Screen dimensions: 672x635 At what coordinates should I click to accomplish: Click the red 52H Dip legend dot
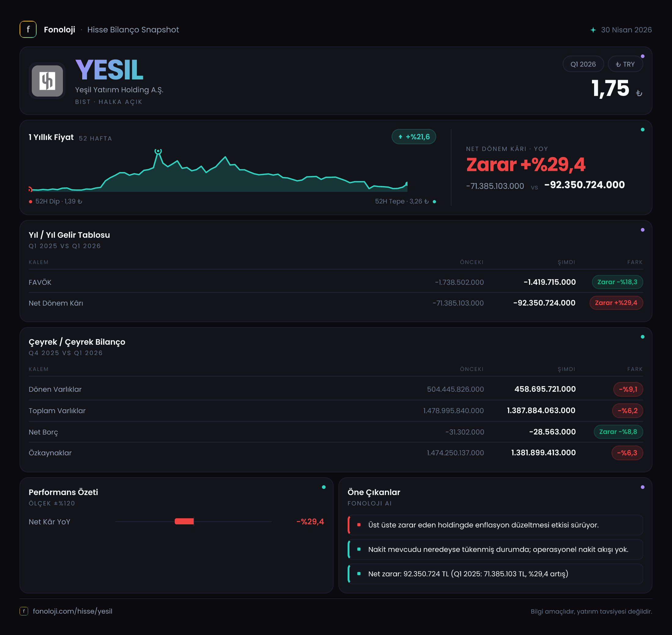[31, 202]
